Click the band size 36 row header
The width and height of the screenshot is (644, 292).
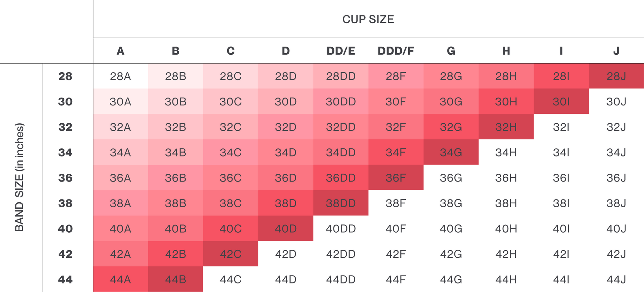[65, 178]
